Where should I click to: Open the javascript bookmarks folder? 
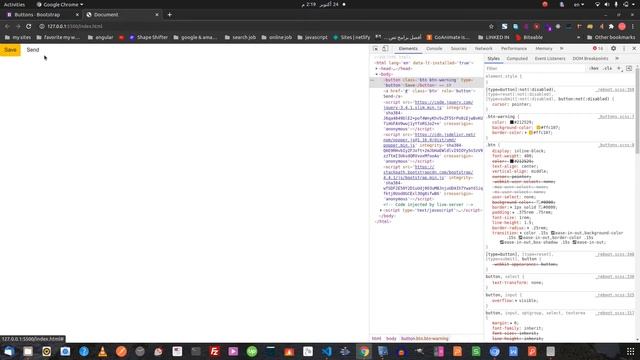(312, 37)
